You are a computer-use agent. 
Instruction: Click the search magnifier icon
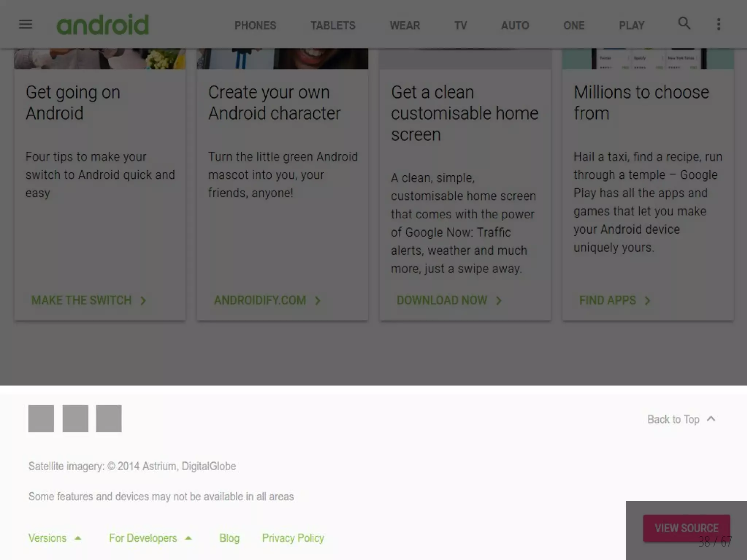(684, 24)
